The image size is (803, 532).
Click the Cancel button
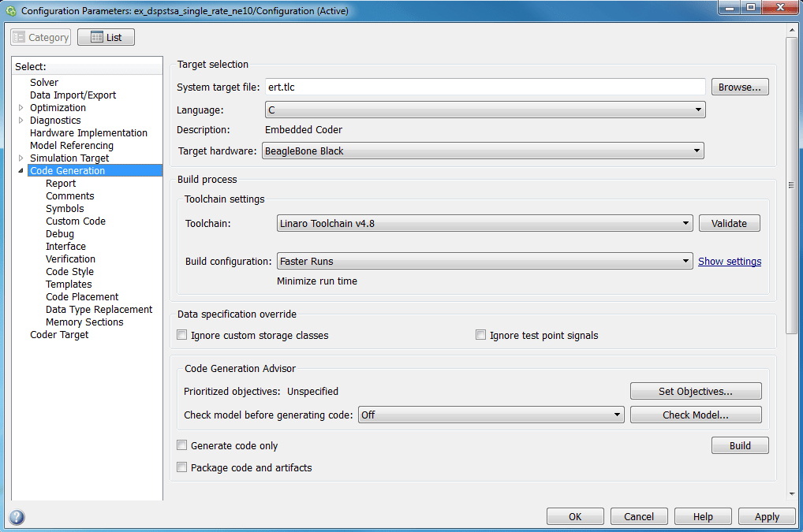[639, 517]
